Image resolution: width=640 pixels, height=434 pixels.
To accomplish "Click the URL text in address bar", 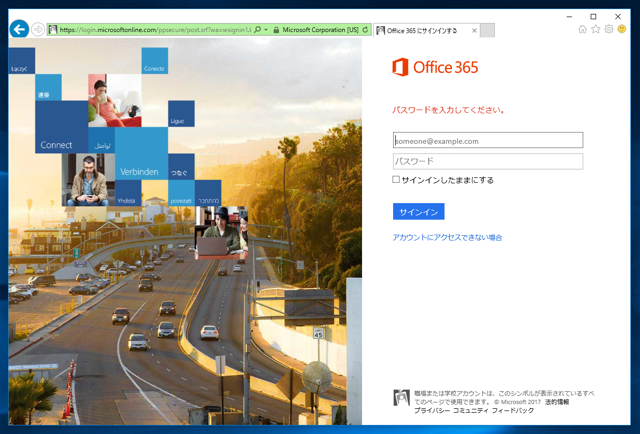I will coord(155,30).
